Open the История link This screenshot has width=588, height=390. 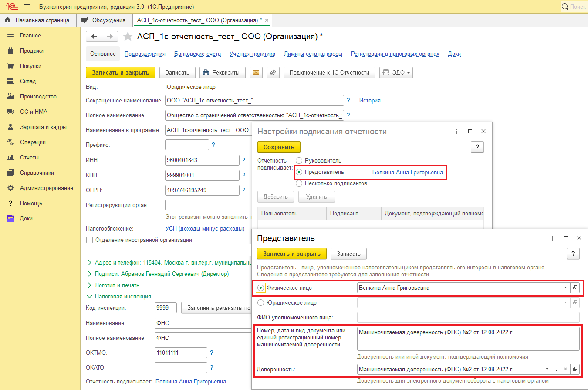tap(370, 101)
